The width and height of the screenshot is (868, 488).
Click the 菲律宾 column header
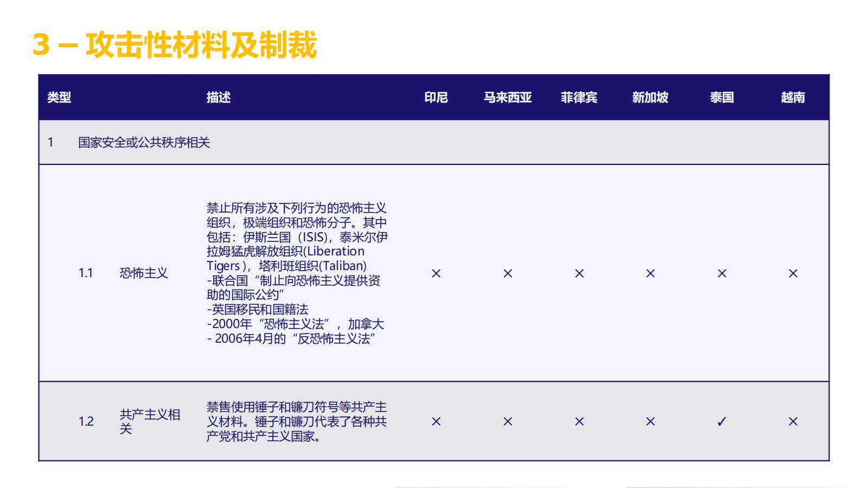tap(579, 98)
